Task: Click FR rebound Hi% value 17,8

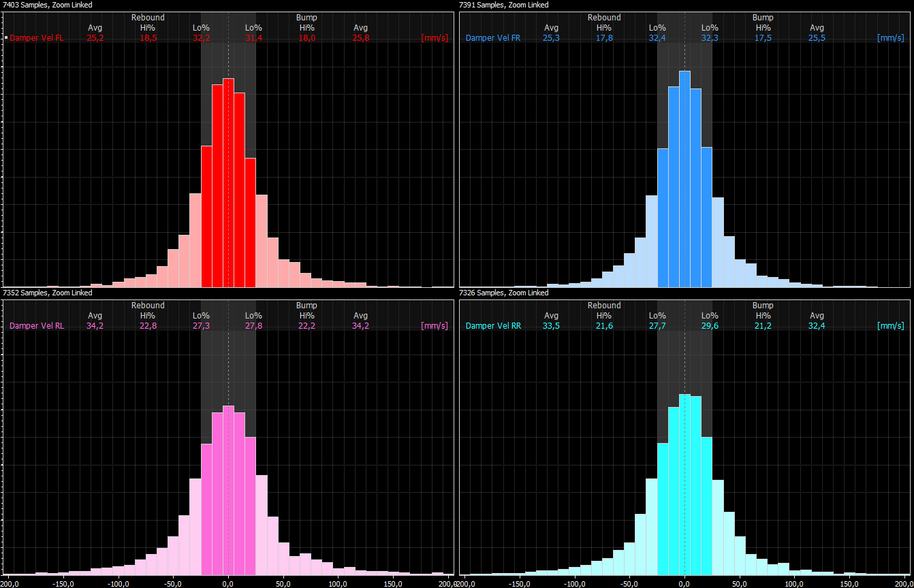Action: [x=604, y=38]
